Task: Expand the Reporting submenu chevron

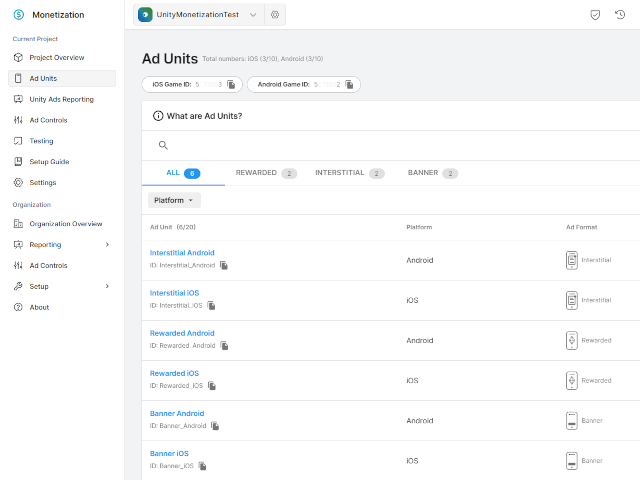Action: [x=107, y=244]
